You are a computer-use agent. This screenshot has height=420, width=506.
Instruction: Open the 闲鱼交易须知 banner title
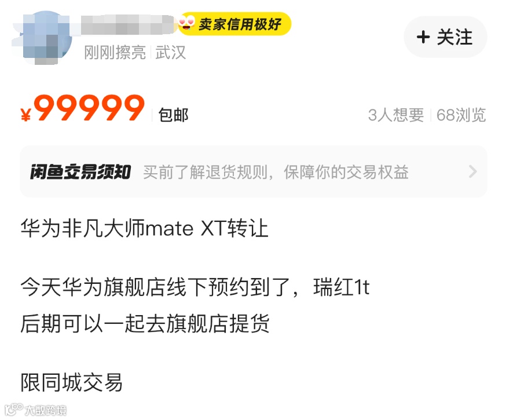pyautogui.click(x=80, y=171)
